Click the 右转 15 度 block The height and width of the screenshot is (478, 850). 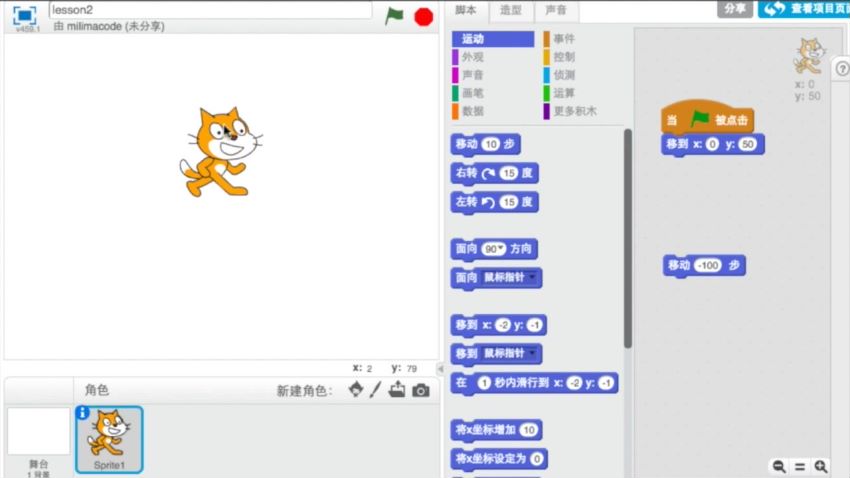[x=494, y=173]
